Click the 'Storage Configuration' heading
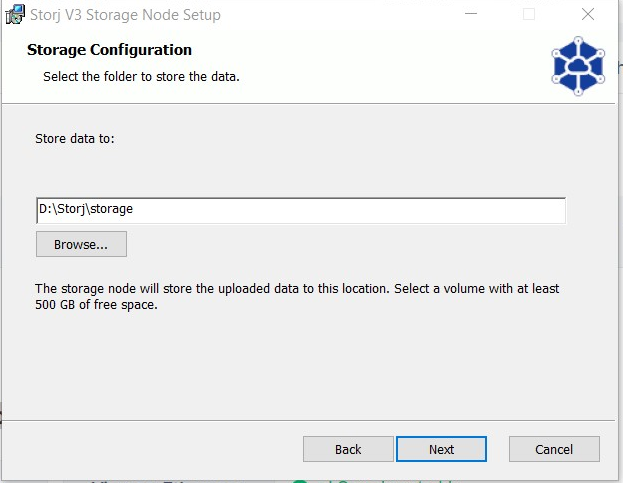This screenshot has height=483, width=623. [x=109, y=50]
